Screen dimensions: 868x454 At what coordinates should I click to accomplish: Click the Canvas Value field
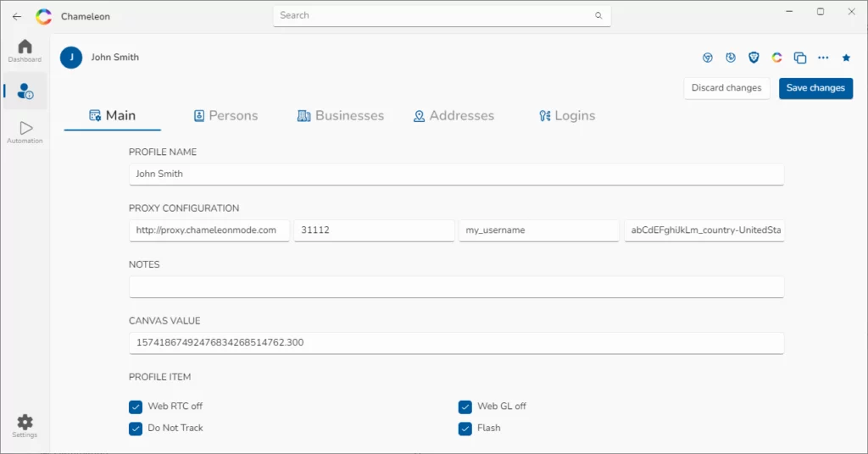(456, 343)
